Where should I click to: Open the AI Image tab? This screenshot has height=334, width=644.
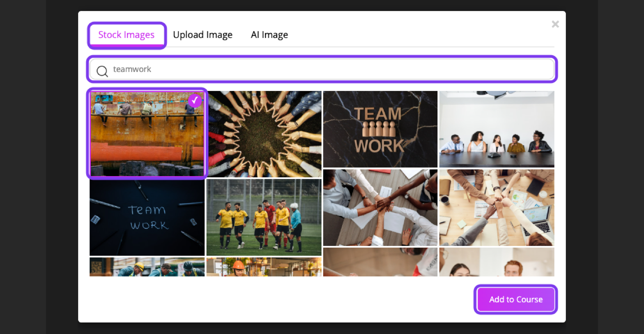pyautogui.click(x=269, y=35)
